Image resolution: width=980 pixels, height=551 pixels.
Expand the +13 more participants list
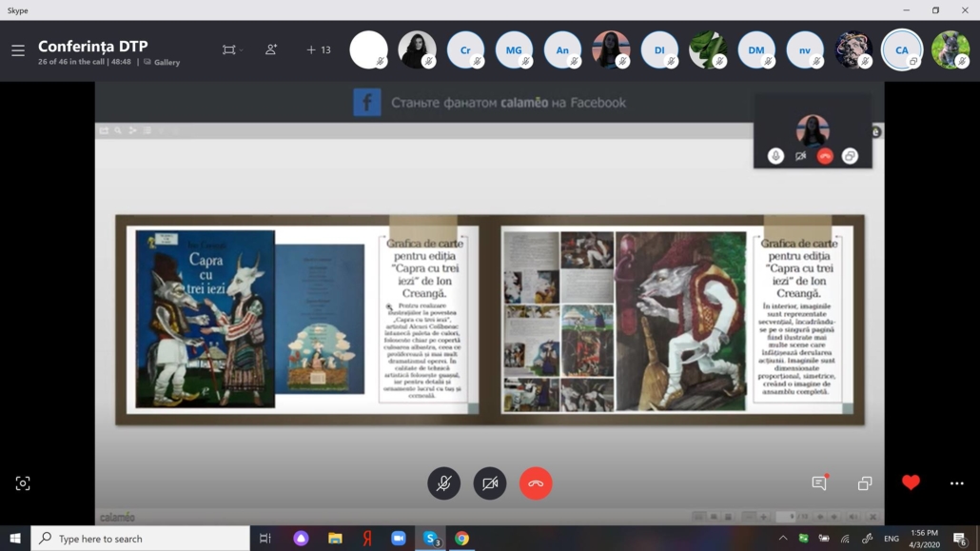[x=319, y=50]
